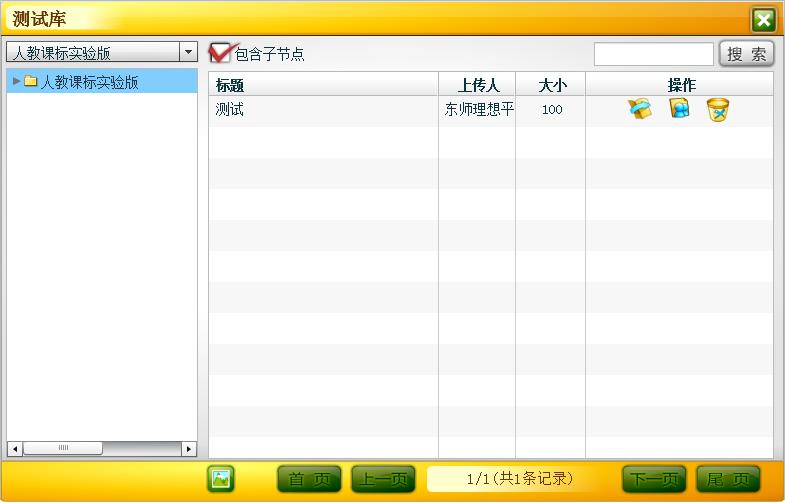
Task: Click the green picture icon in bottom bar
Action: point(221,479)
